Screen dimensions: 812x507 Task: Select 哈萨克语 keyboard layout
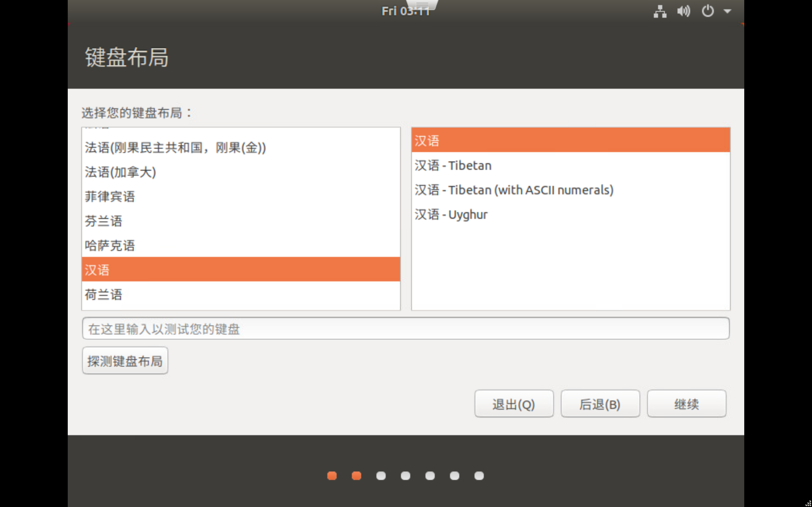241,245
